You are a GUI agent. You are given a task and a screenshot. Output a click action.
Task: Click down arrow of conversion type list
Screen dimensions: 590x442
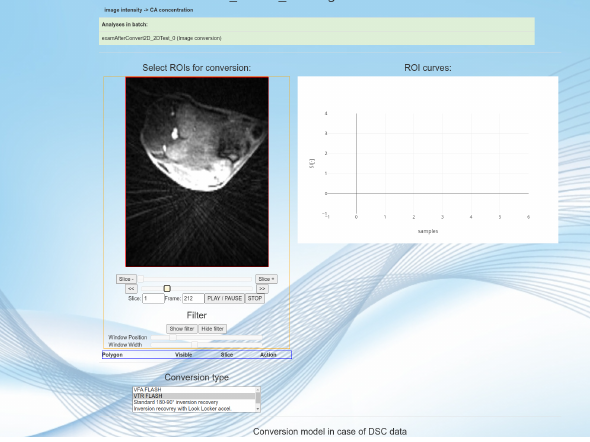click(258, 409)
